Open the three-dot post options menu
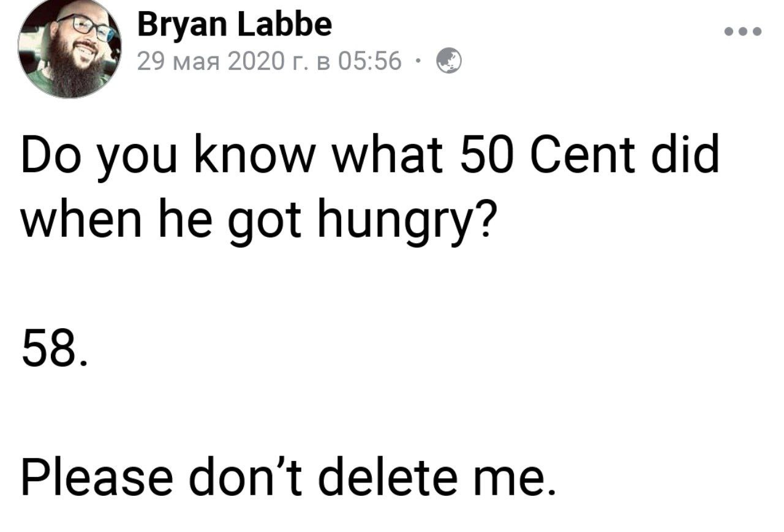The height and width of the screenshot is (532, 784). (743, 31)
